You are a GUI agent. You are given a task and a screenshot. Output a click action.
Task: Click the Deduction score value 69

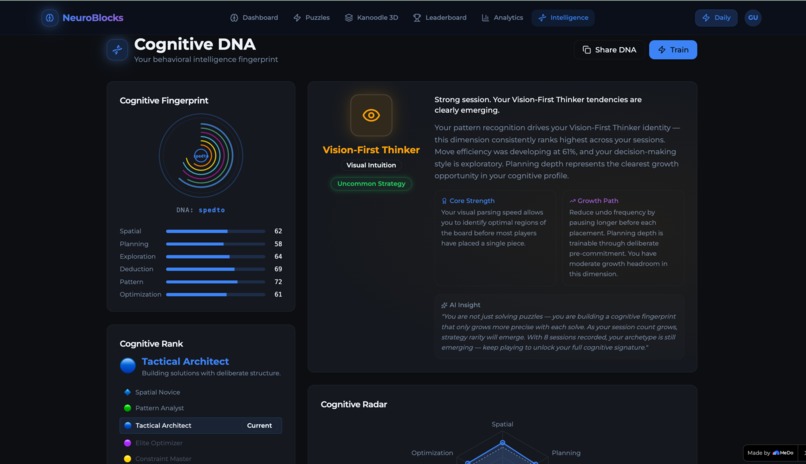pyautogui.click(x=278, y=269)
